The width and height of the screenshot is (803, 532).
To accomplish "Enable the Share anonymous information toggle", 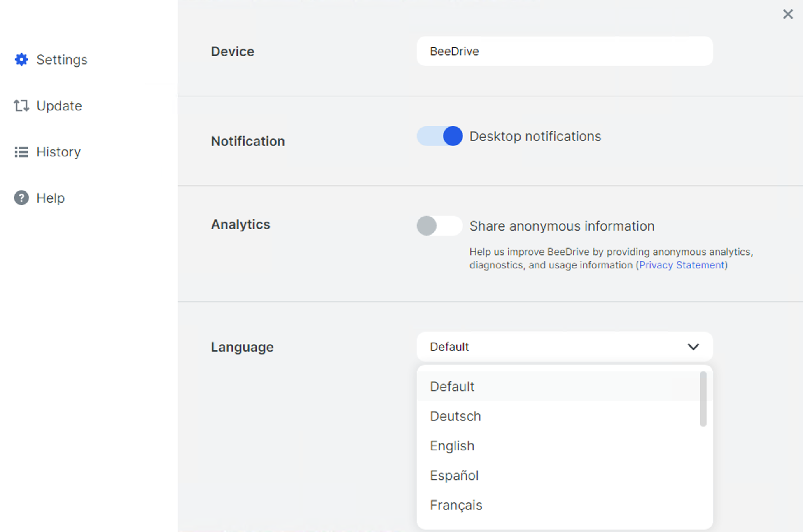I will (x=439, y=226).
